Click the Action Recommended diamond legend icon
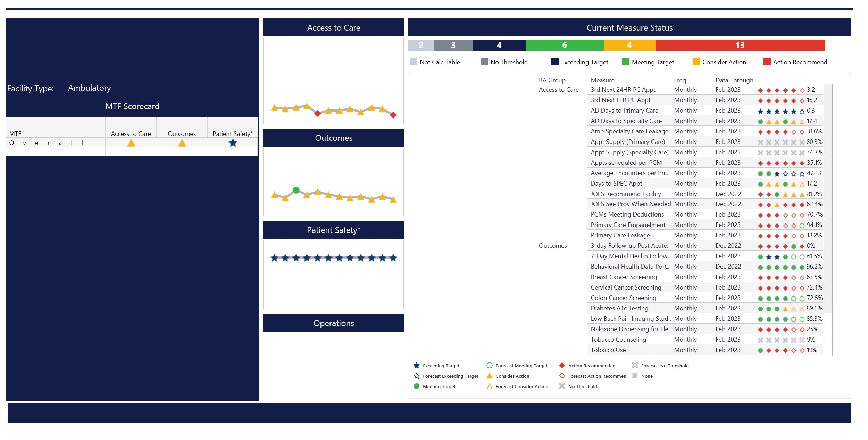This screenshot has height=440, width=868. coord(562,366)
